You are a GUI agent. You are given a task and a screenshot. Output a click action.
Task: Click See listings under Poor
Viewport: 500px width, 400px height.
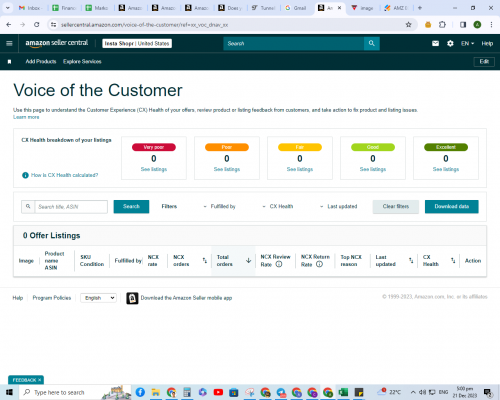pyautogui.click(x=227, y=169)
